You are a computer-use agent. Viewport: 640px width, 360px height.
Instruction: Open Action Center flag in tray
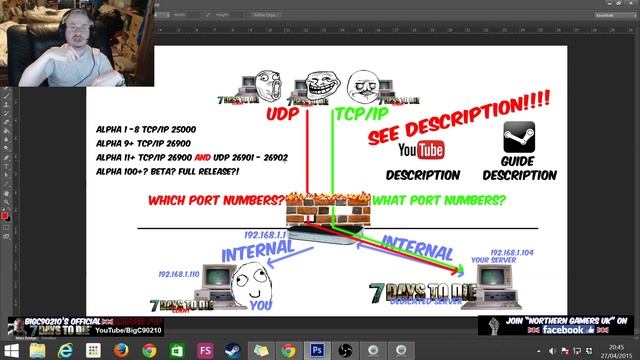(565, 351)
